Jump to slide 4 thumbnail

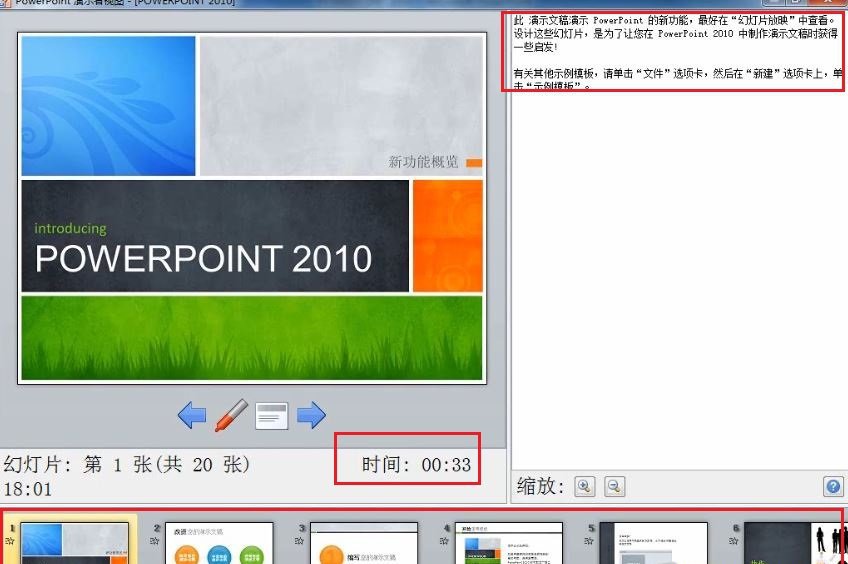click(x=509, y=543)
